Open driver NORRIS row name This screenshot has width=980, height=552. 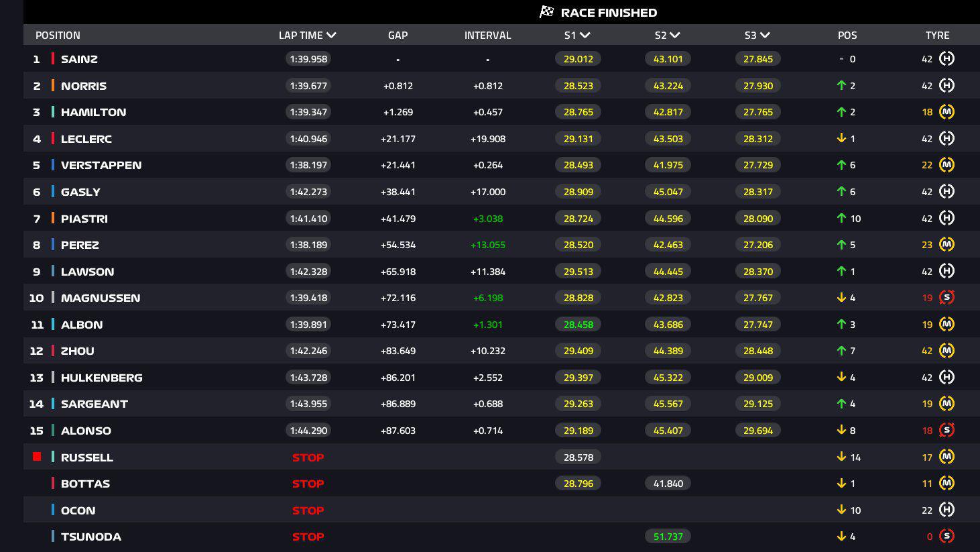pos(84,86)
